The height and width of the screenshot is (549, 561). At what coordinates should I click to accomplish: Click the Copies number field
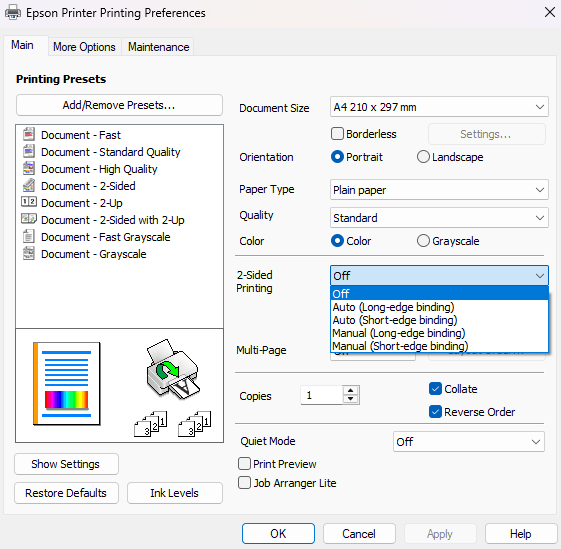point(321,395)
